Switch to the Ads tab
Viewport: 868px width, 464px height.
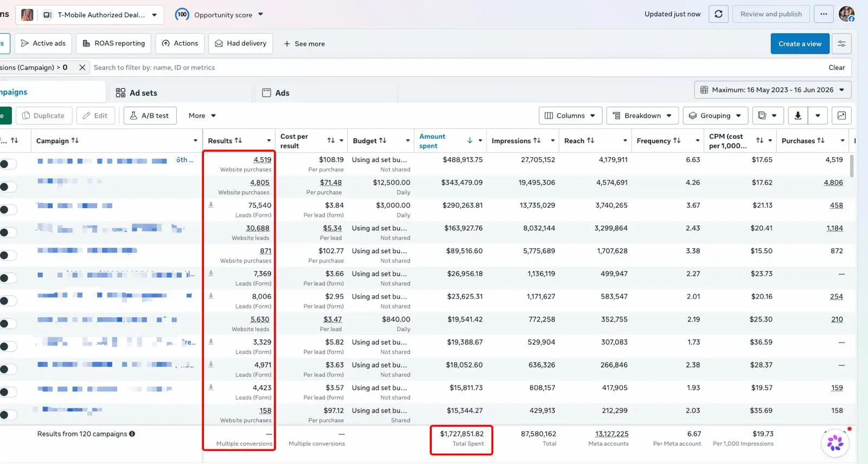tap(276, 93)
